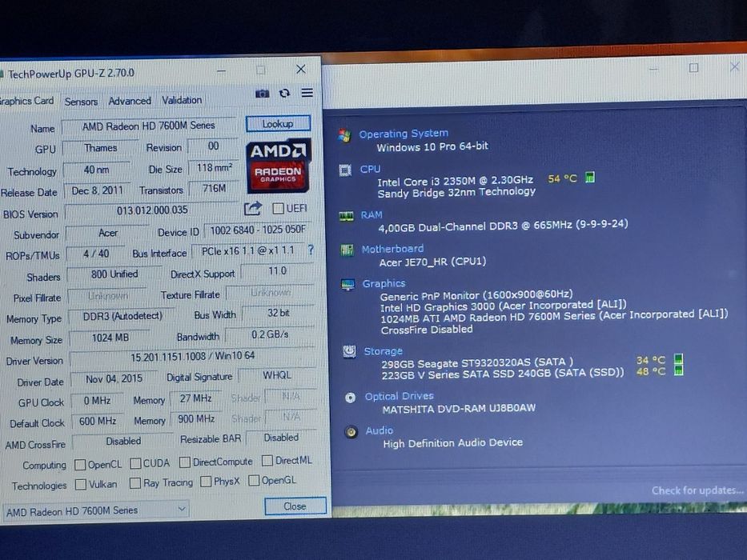
Task: Open the Audio section heading in Speccy
Action: point(380,430)
